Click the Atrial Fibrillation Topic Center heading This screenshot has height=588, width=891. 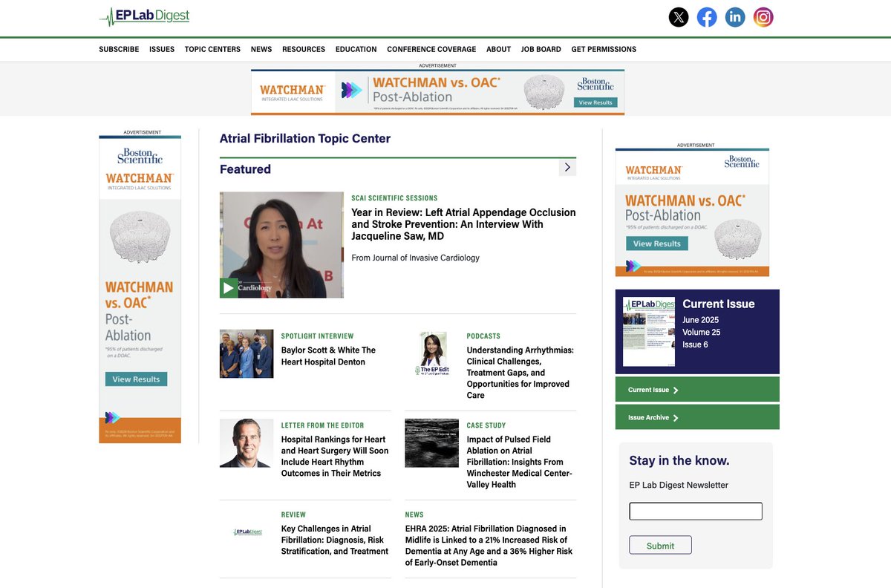[x=305, y=138]
